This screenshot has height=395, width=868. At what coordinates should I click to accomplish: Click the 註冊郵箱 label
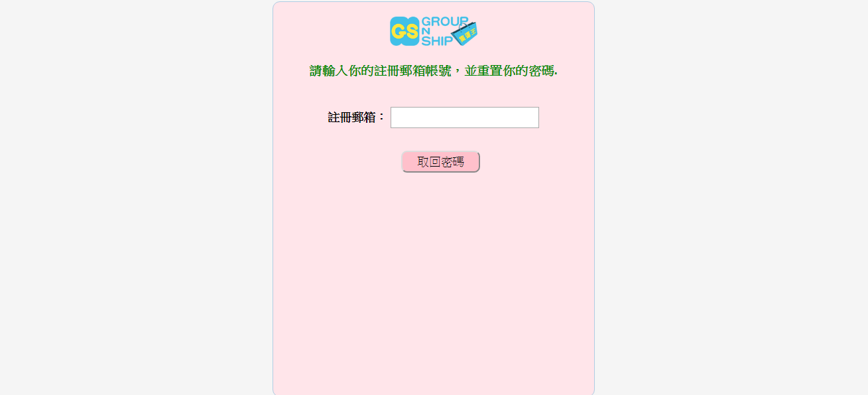[x=357, y=118]
